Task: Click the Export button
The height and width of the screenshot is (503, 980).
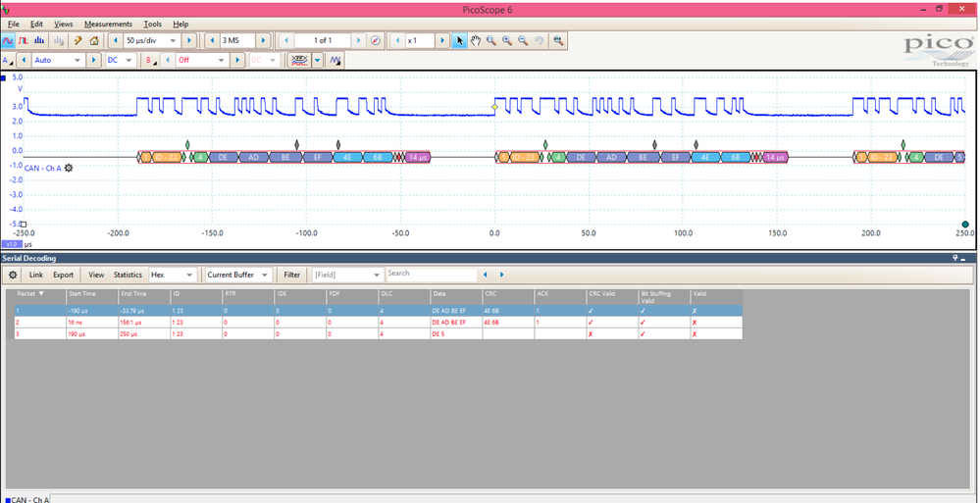Action: click(x=63, y=275)
